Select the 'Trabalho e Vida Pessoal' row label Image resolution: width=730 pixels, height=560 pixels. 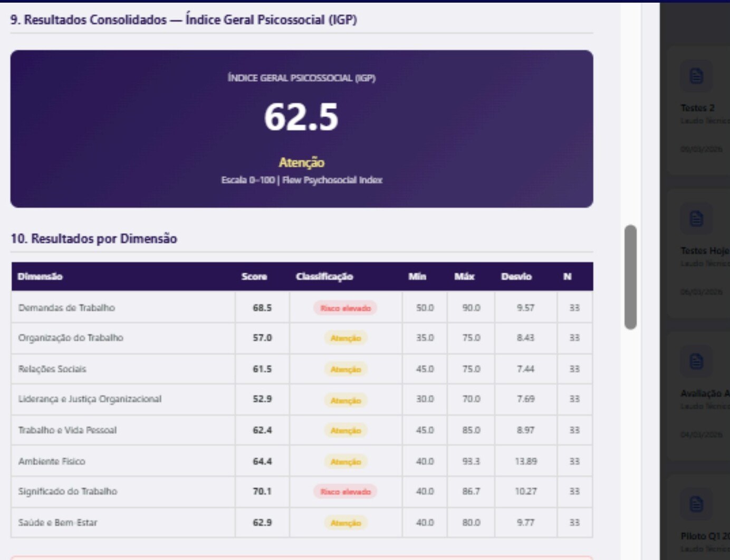pyautogui.click(x=68, y=430)
